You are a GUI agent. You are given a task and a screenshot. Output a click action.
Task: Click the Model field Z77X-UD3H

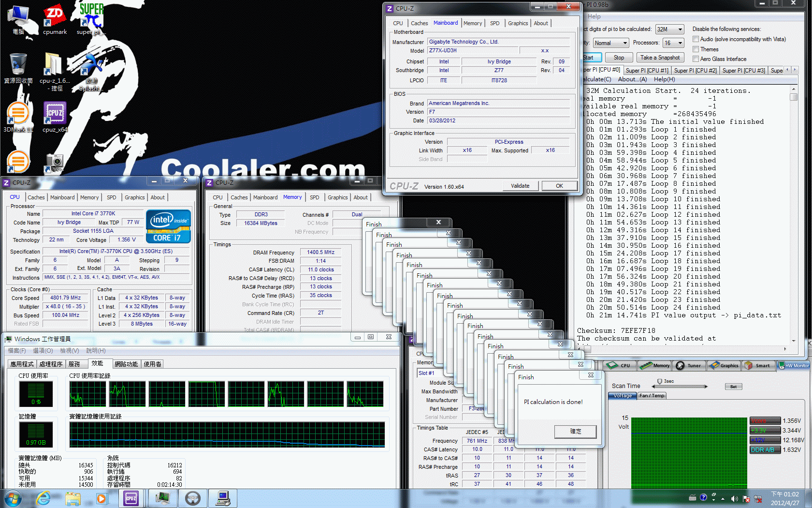point(473,50)
